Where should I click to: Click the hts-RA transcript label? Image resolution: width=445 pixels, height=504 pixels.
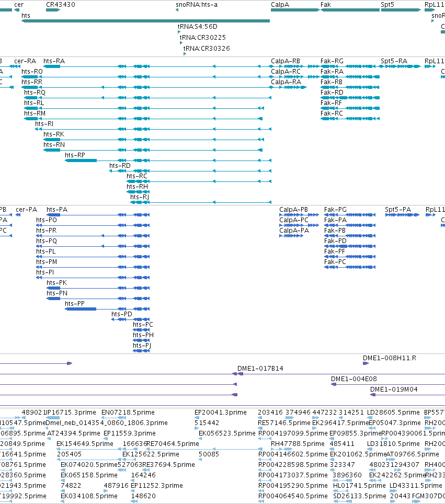[54, 61]
